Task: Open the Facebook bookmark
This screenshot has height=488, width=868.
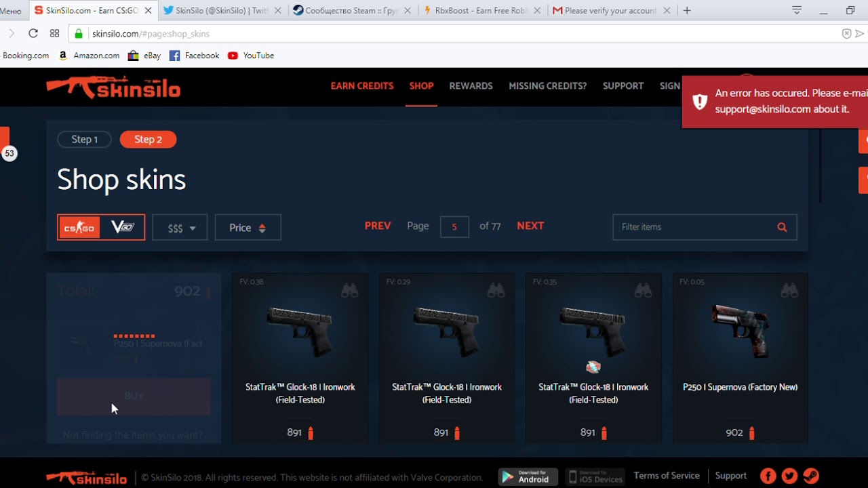Action: [x=195, y=56]
